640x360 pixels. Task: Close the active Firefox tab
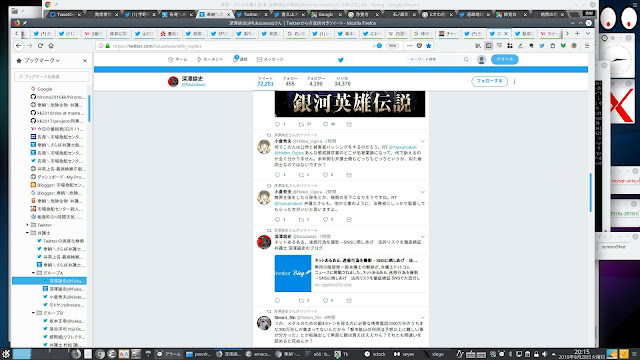click(x=506, y=33)
